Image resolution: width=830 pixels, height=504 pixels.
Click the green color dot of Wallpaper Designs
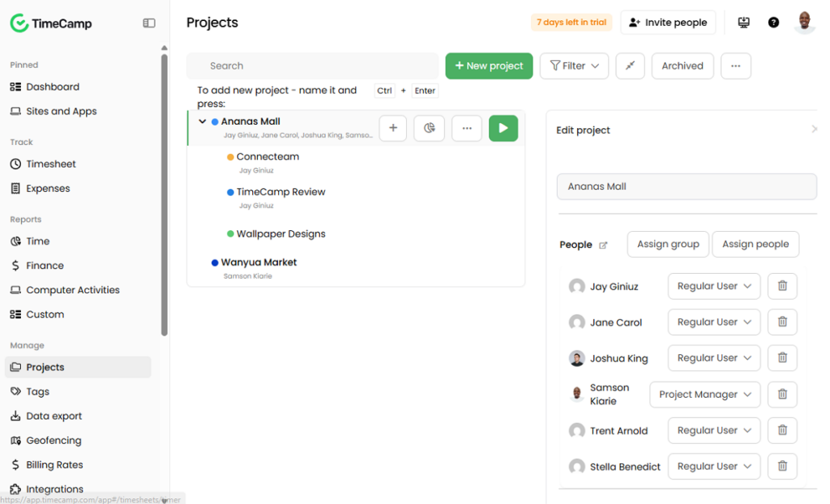point(230,234)
